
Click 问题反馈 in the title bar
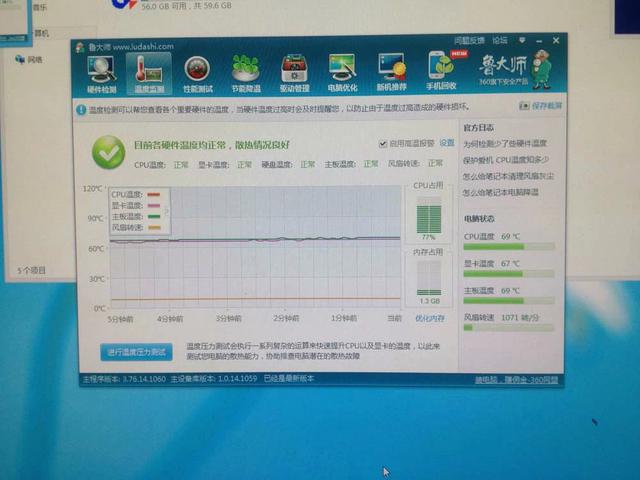[469, 40]
